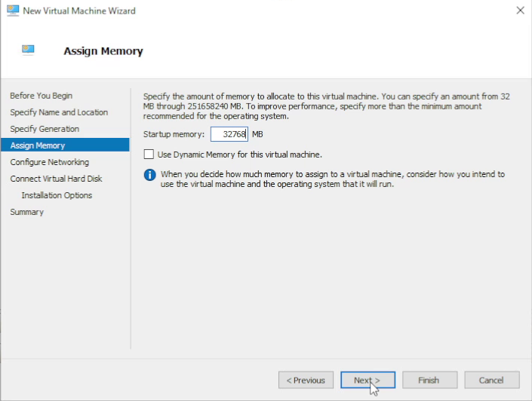Image resolution: width=532 pixels, height=401 pixels.
Task: Click the blue information icon
Action: tap(149, 175)
